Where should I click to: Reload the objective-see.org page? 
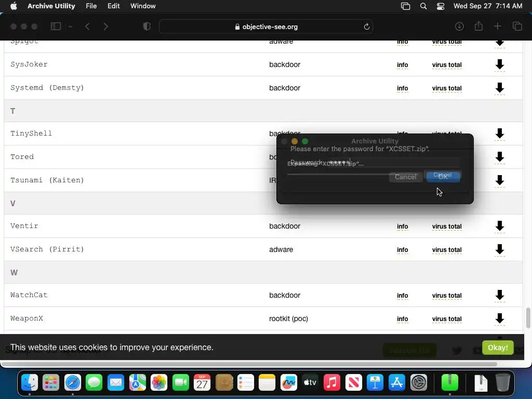tap(366, 27)
